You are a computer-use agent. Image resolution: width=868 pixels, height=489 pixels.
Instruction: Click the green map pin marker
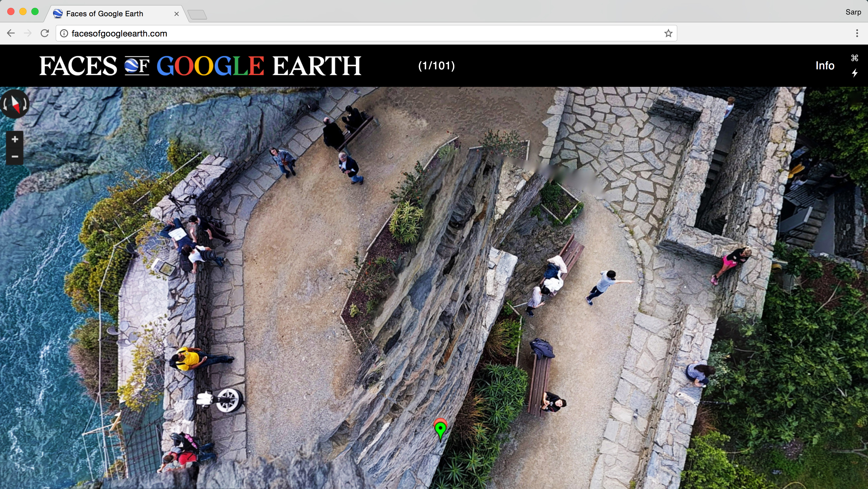point(440,429)
